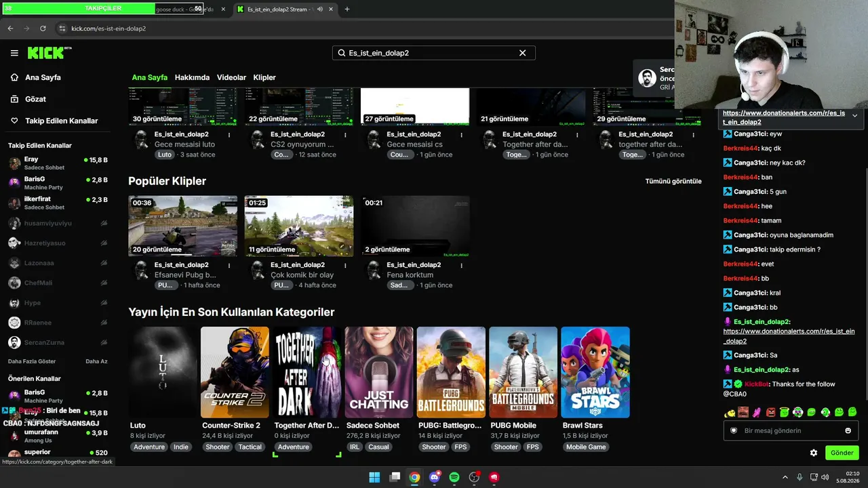The height and width of the screenshot is (488, 868).
Task: Switch to the Klipler tab
Action: pos(264,77)
